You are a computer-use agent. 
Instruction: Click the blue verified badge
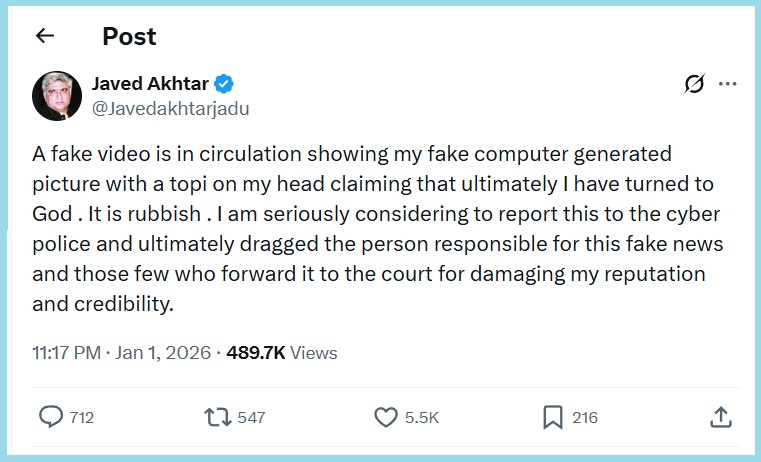pyautogui.click(x=226, y=84)
